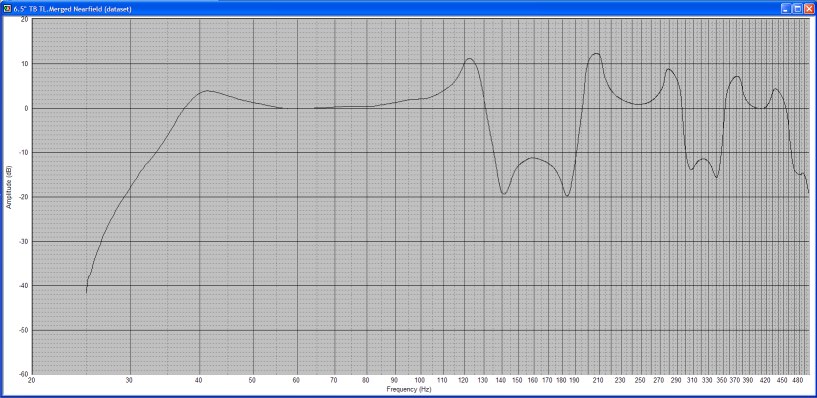The image size is (817, 398).
Task: Click the 60 Hz frequency axis label
Action: [x=296, y=380]
